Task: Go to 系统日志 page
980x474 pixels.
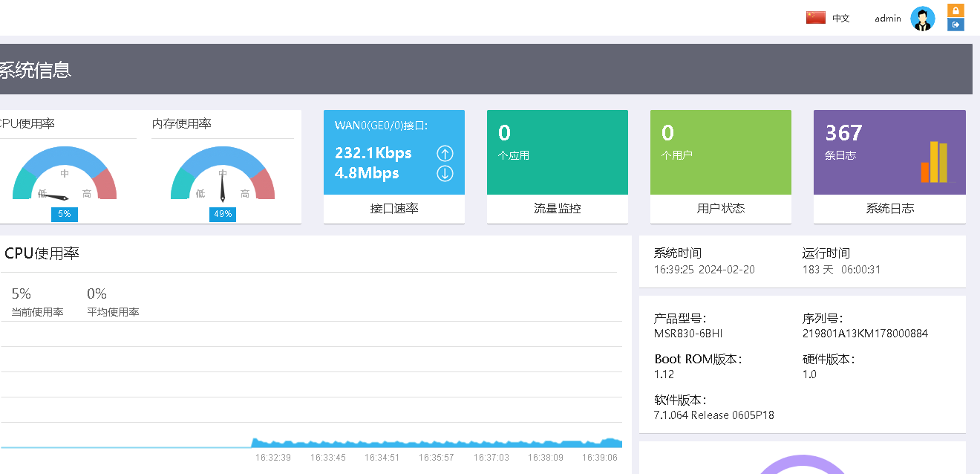Action: point(889,209)
